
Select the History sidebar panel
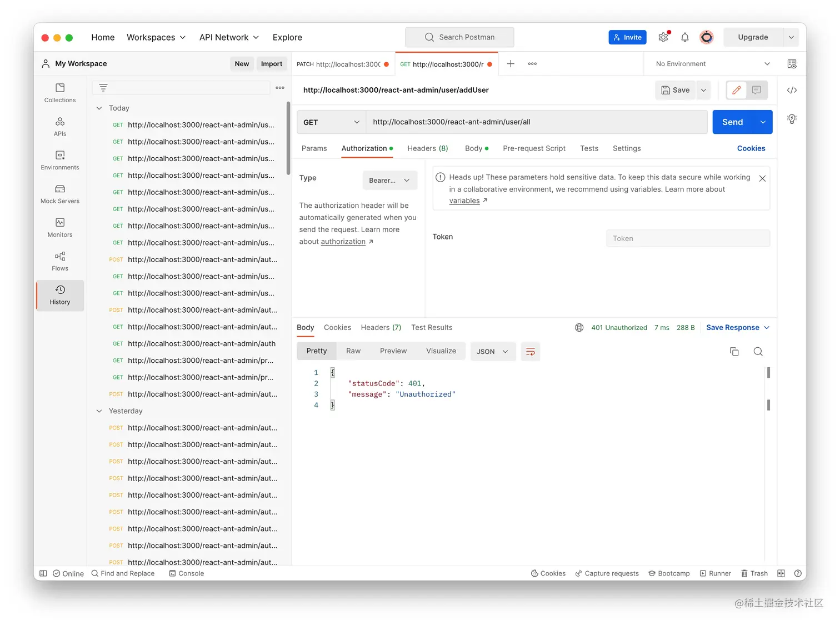coord(60,295)
